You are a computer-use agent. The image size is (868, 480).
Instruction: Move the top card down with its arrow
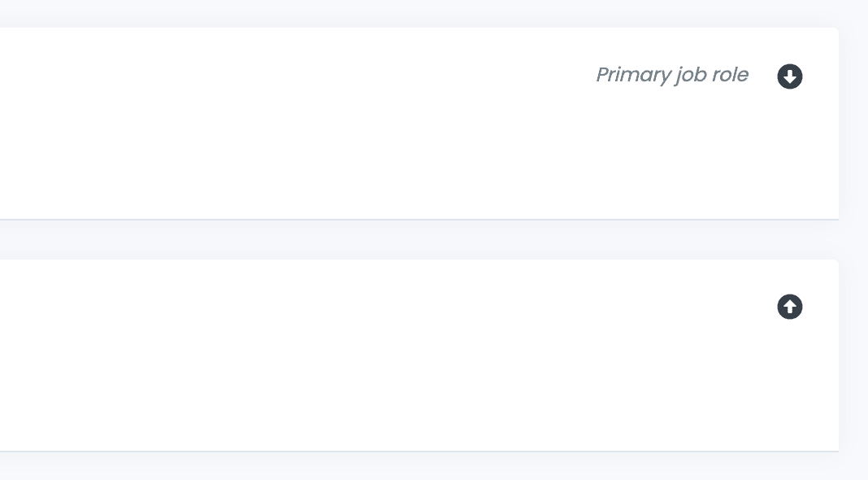pyautogui.click(x=790, y=76)
